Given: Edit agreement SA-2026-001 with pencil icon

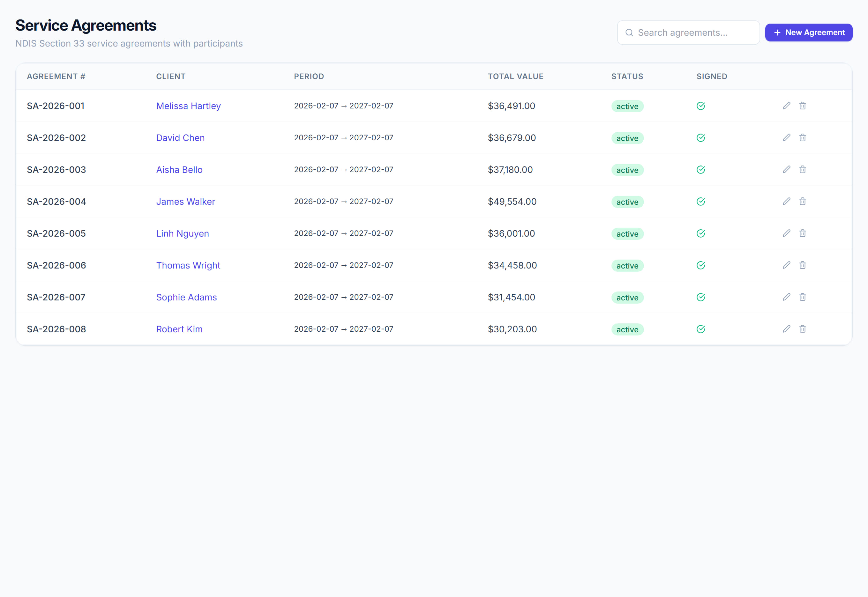Looking at the screenshot, I should [786, 106].
